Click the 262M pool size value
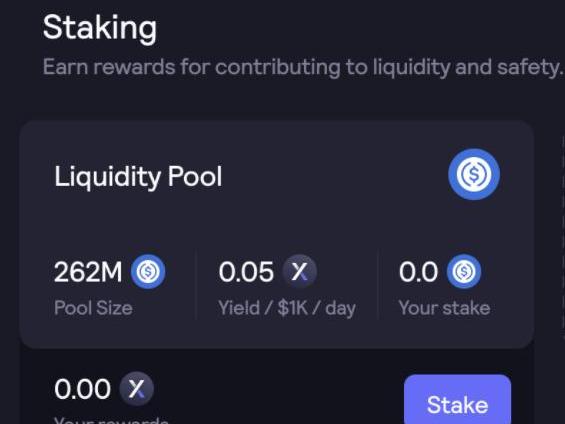Image resolution: width=565 pixels, height=424 pixels. pyautogui.click(x=88, y=272)
